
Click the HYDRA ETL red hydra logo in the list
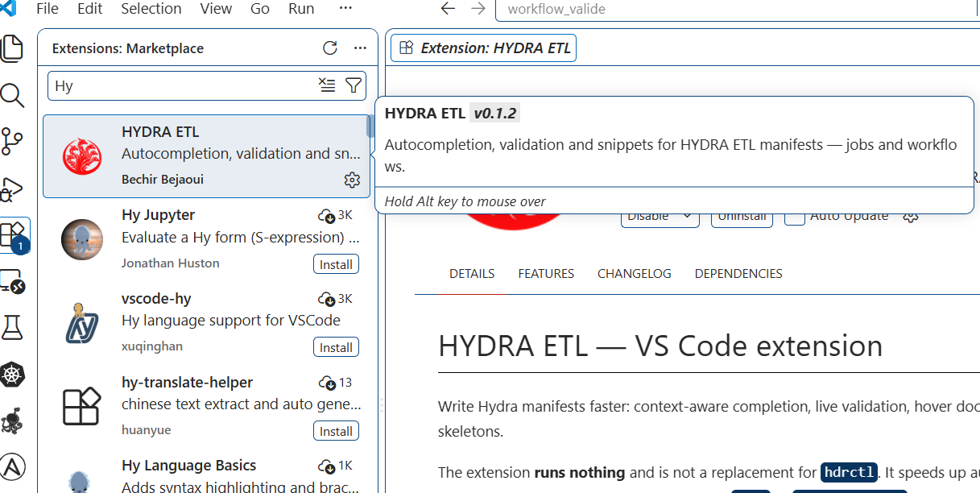82,157
